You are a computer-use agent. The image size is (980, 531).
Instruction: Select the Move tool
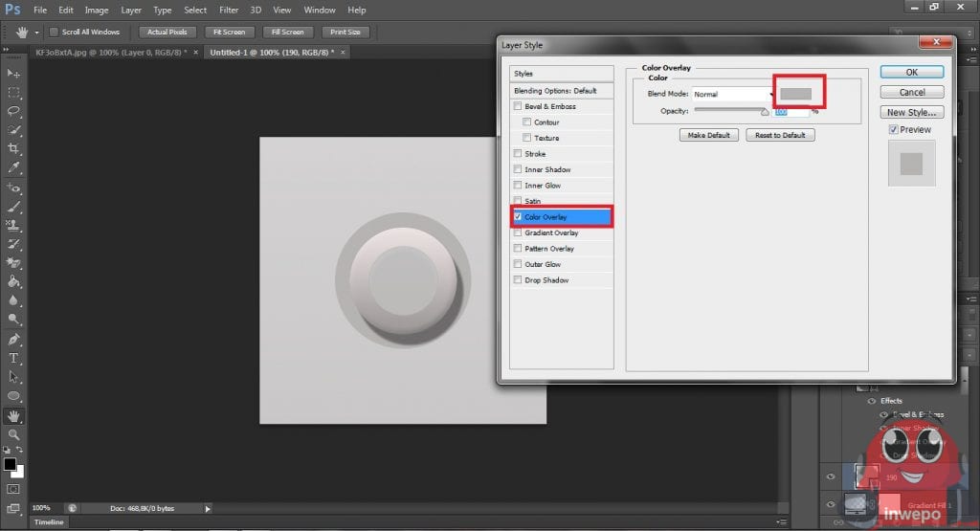point(13,74)
